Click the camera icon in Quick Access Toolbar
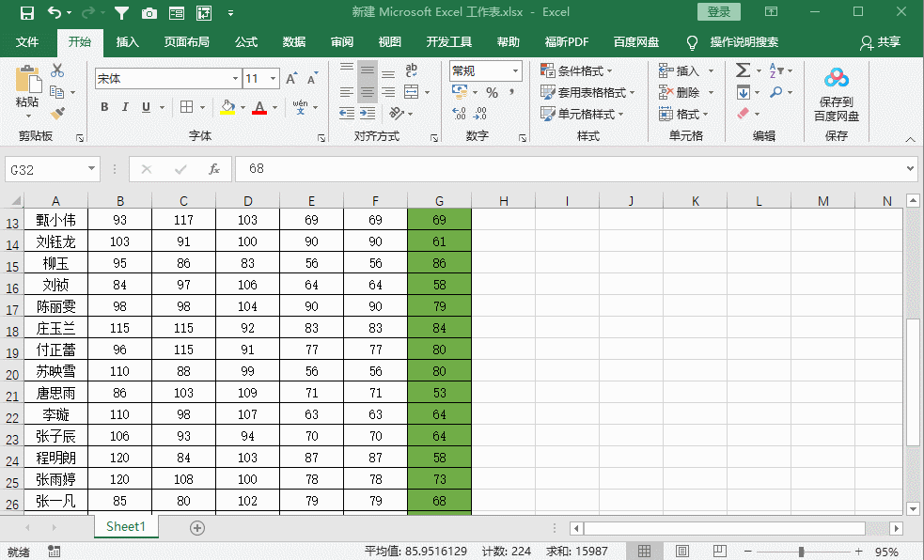Viewport: 924px width, 560px height. [148, 12]
